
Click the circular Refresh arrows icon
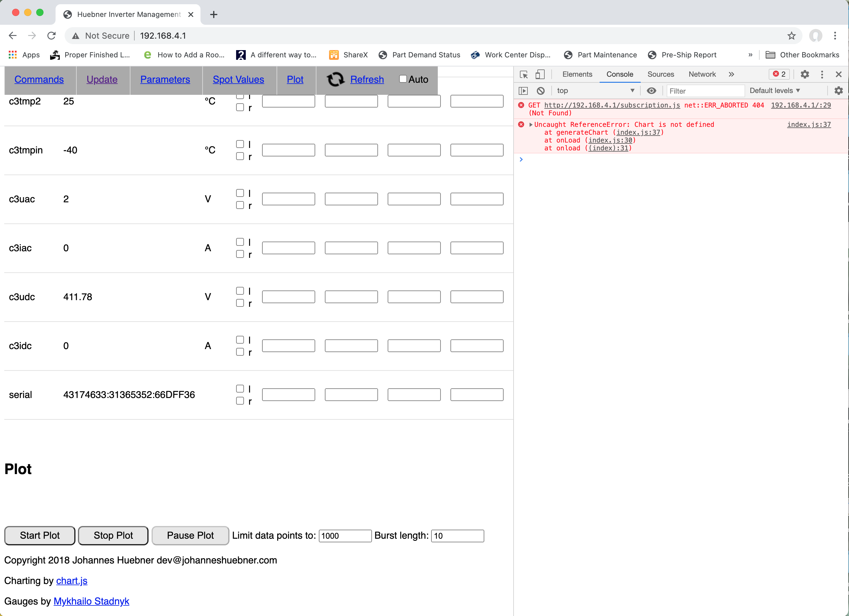[x=335, y=79]
